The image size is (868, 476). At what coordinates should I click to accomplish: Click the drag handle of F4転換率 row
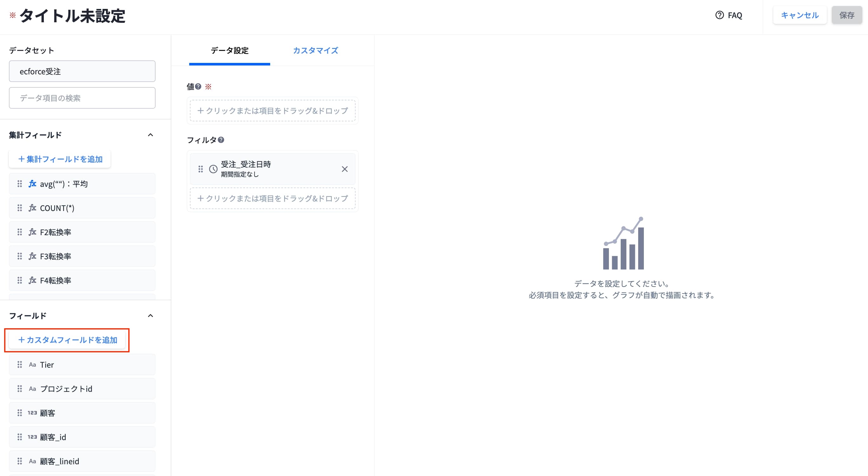tap(20, 280)
